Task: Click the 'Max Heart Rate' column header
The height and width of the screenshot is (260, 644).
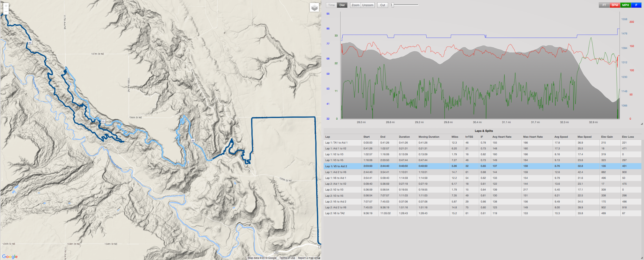Action: click(x=533, y=137)
